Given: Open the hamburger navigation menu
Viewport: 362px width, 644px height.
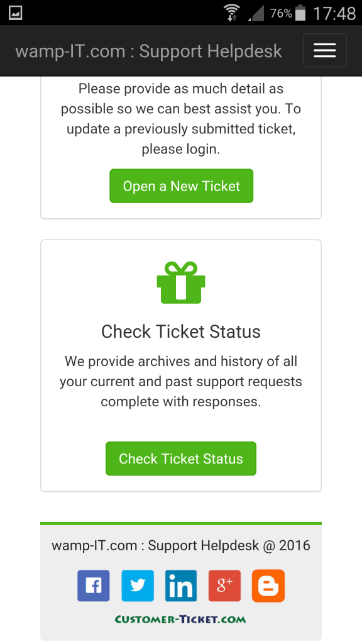Looking at the screenshot, I should point(324,50).
